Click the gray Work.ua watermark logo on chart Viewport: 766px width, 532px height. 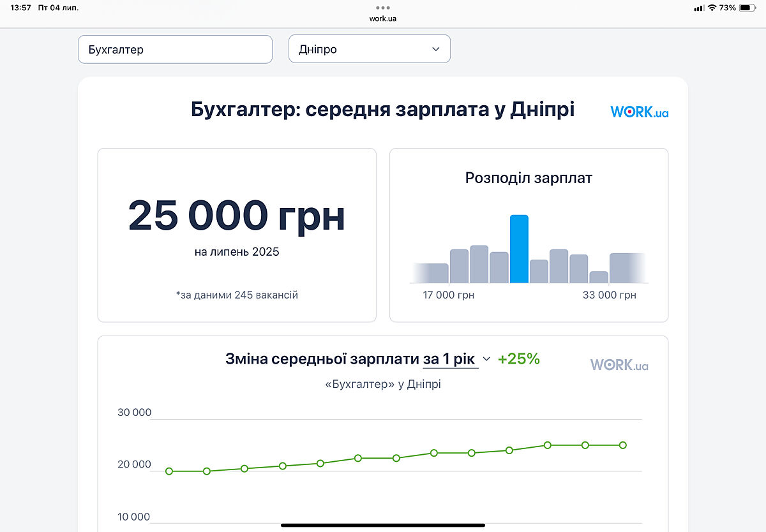[x=619, y=365]
